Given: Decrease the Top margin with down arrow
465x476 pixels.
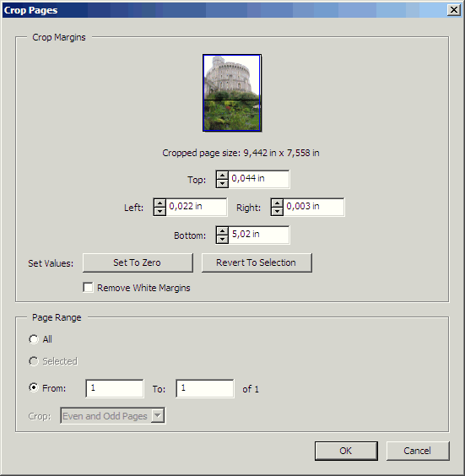Looking at the screenshot, I should point(222,183).
